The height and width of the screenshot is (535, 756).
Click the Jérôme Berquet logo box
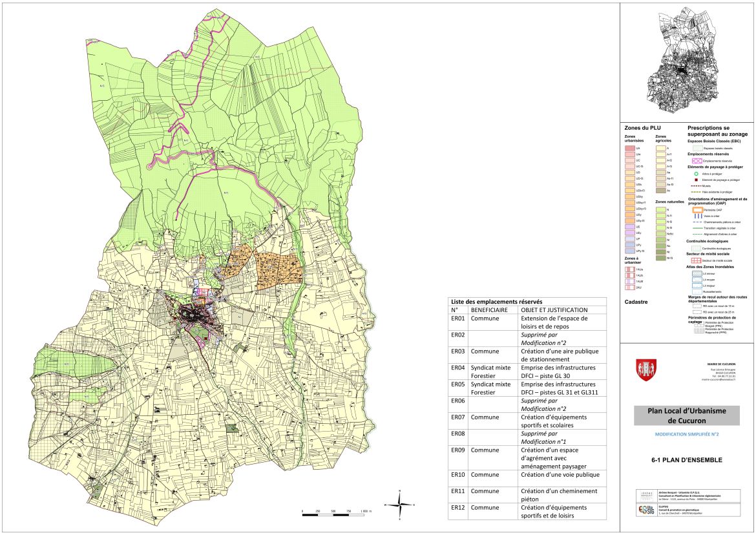pyautogui.click(x=646, y=495)
